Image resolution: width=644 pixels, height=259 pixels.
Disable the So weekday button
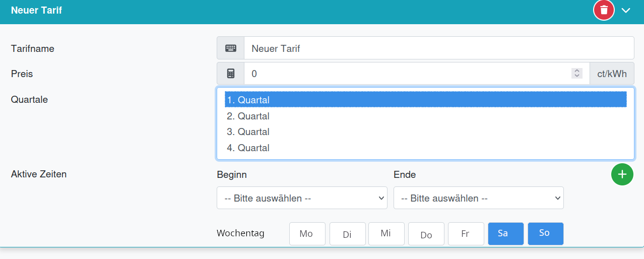pyautogui.click(x=545, y=234)
